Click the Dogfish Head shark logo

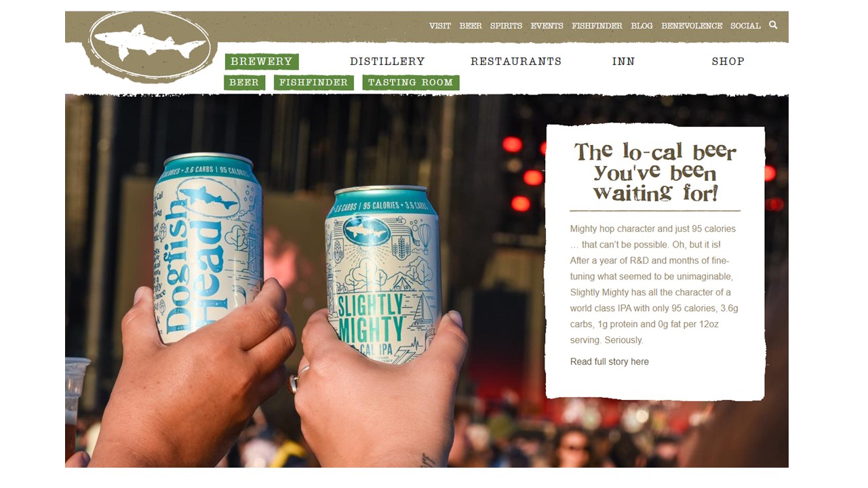coord(149,45)
